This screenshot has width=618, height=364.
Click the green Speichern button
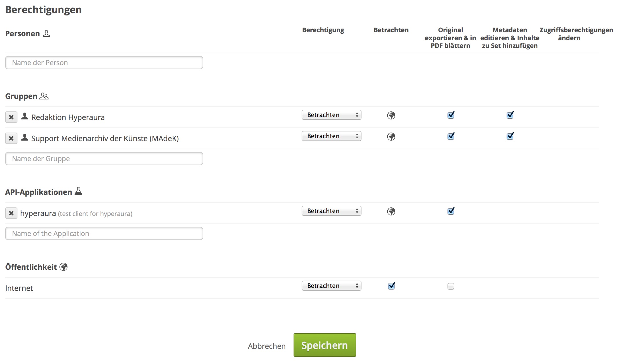pos(324,345)
